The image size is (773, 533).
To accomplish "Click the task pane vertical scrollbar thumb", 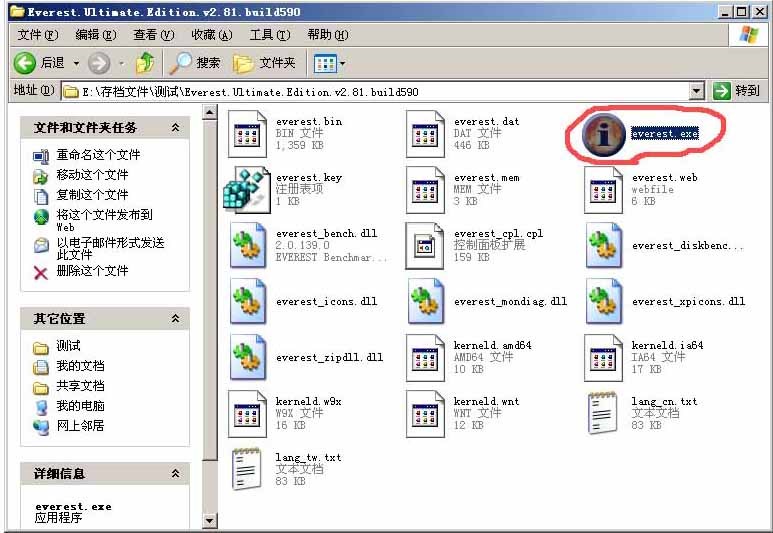I will tap(210, 290).
